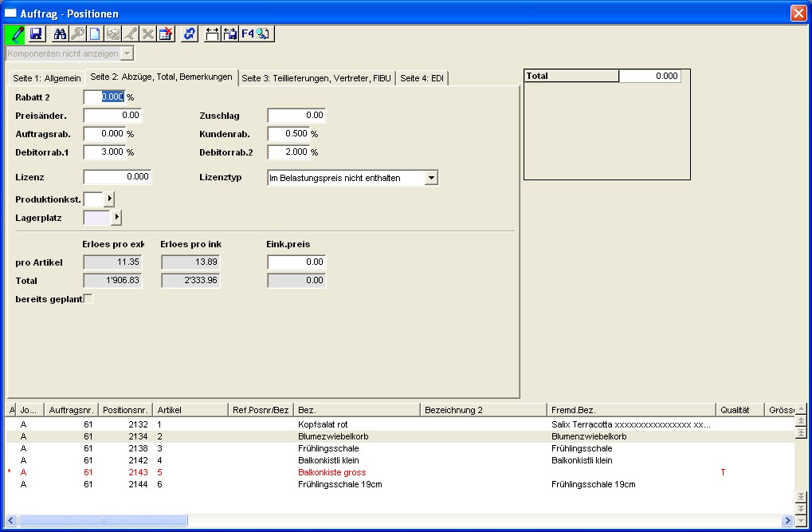
Task: Click the Produktionkst. input box
Action: pos(93,199)
